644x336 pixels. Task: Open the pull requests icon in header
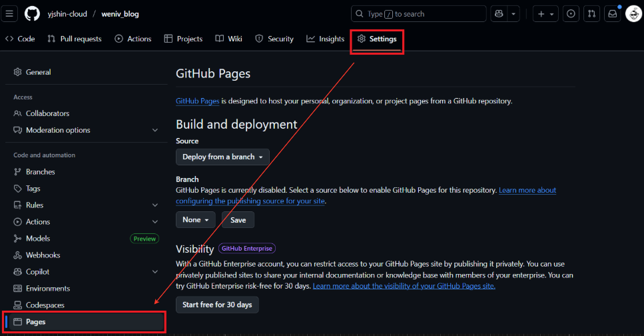[591, 14]
